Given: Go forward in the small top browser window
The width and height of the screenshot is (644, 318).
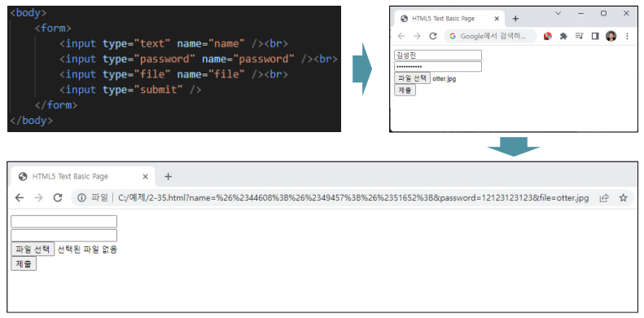Looking at the screenshot, I should coord(417,36).
